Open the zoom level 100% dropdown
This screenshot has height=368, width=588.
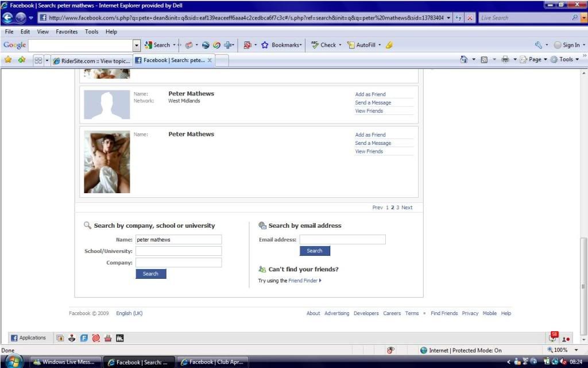pyautogui.click(x=576, y=350)
